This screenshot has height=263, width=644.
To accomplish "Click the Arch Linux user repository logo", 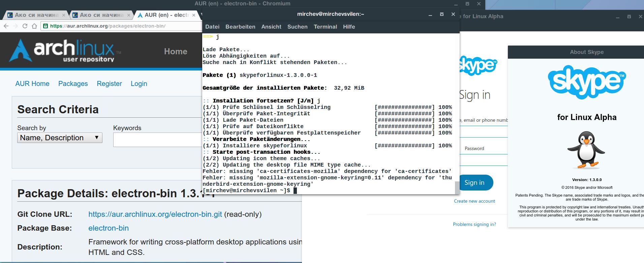I will tap(65, 51).
